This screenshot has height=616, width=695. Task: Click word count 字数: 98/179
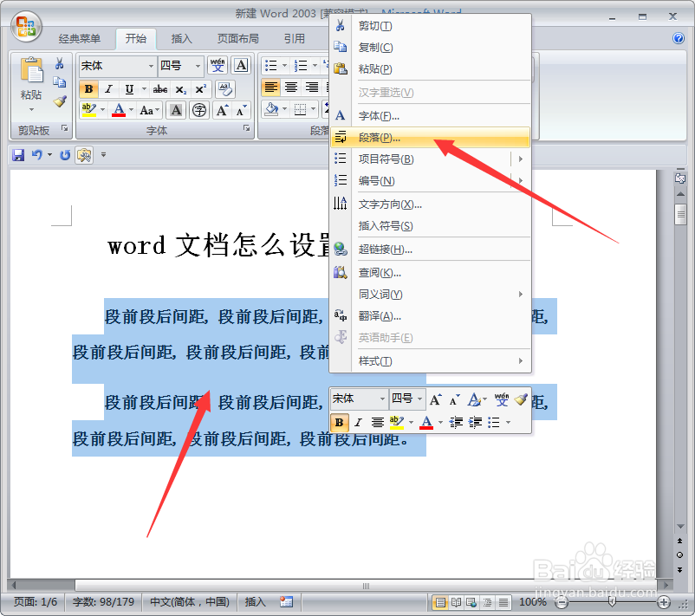point(103,602)
